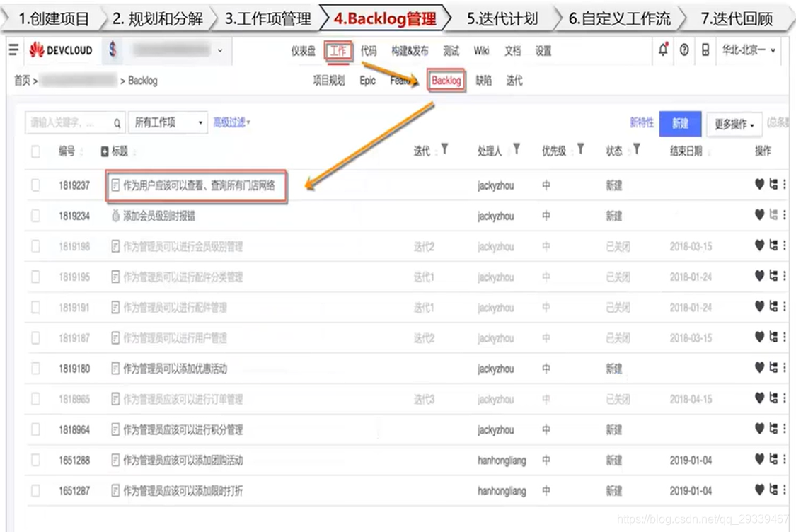This screenshot has width=796, height=532.
Task: Check the box for row 1819180
Action: pos(35,368)
